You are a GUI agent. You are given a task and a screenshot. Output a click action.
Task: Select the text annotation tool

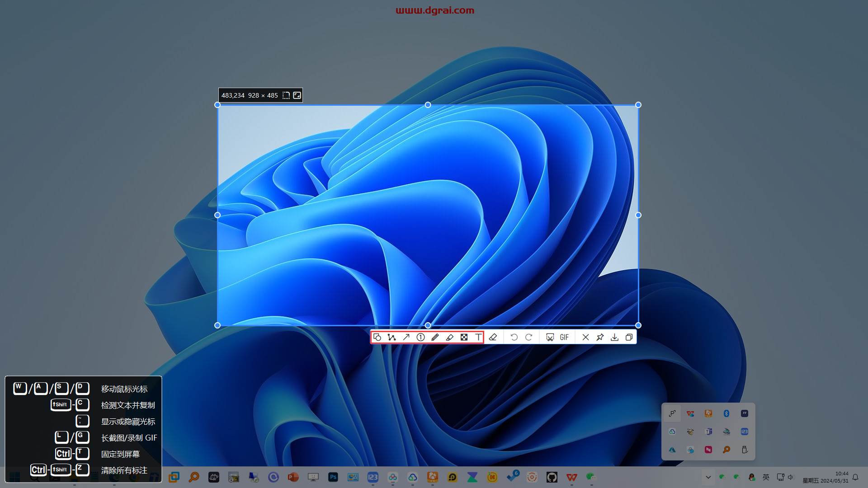pos(478,337)
